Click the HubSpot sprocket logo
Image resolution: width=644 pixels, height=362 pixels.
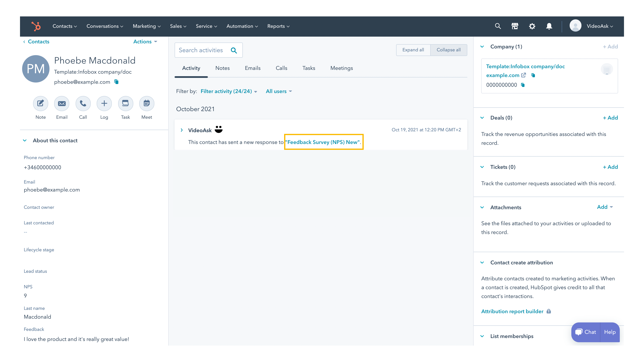36,26
